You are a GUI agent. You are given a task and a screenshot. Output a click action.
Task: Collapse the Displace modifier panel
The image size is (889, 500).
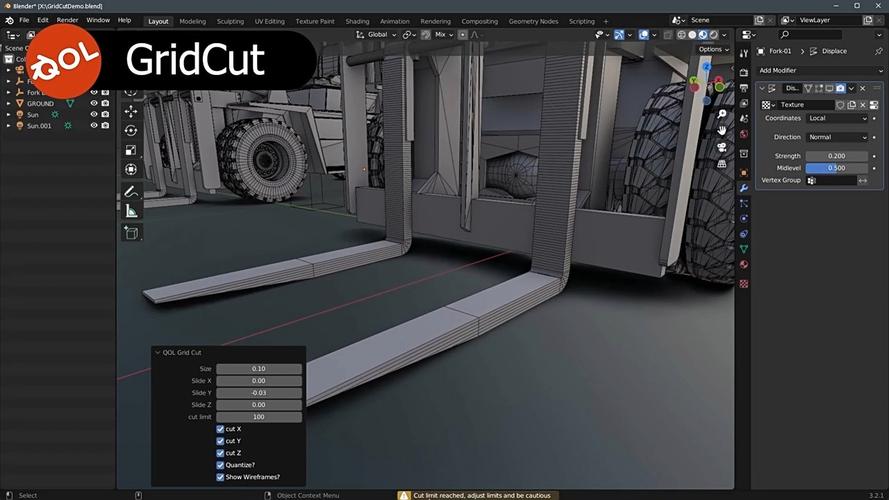click(x=762, y=88)
